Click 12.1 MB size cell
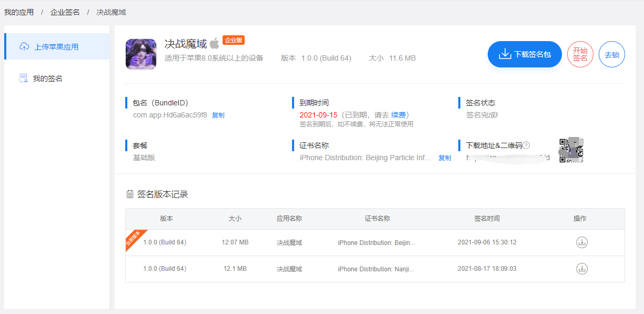644x314 pixels. click(235, 269)
